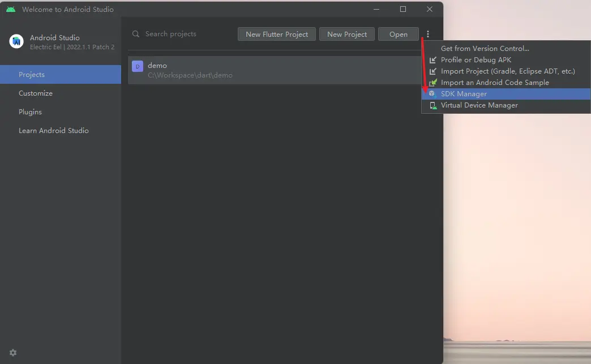Switch to the Projects section
Screen dimensions: 591x364
point(61,75)
